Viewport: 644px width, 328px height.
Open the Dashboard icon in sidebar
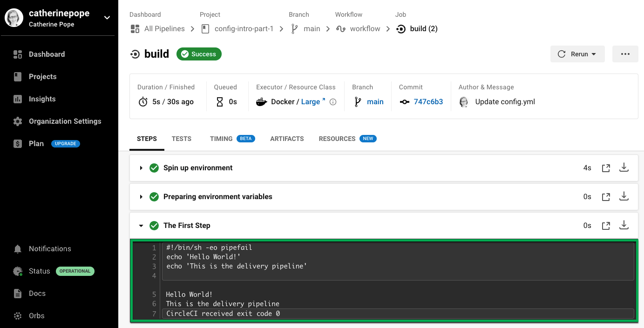[18, 54]
